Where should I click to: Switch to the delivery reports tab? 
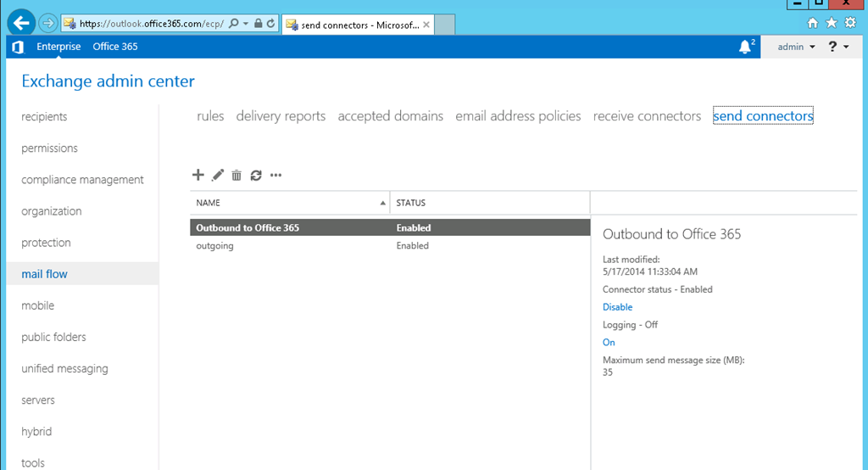coord(281,116)
